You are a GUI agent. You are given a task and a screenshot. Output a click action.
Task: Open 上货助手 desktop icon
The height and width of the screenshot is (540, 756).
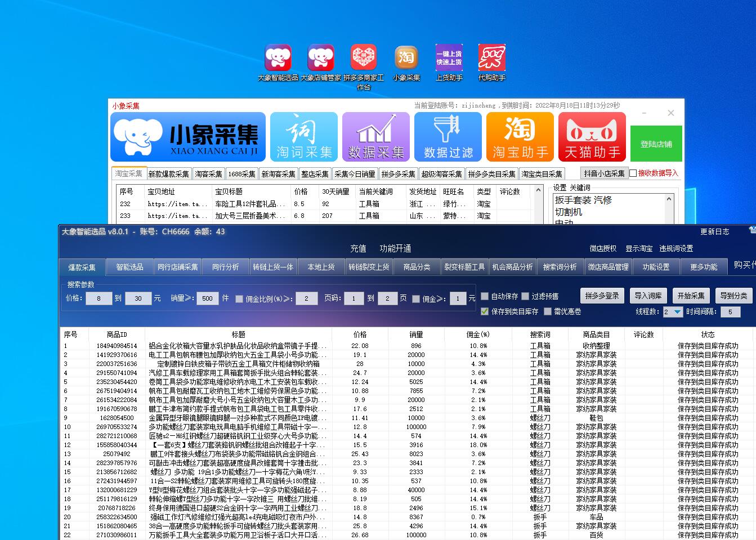449,63
